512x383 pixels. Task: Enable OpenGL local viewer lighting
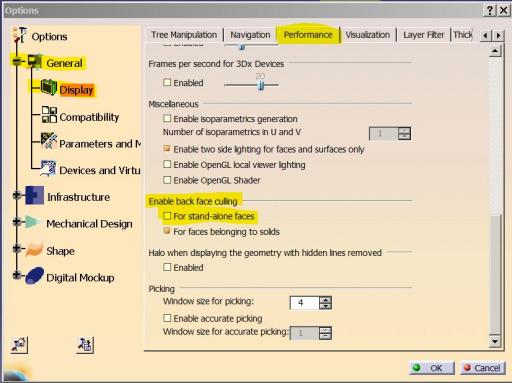(x=167, y=164)
